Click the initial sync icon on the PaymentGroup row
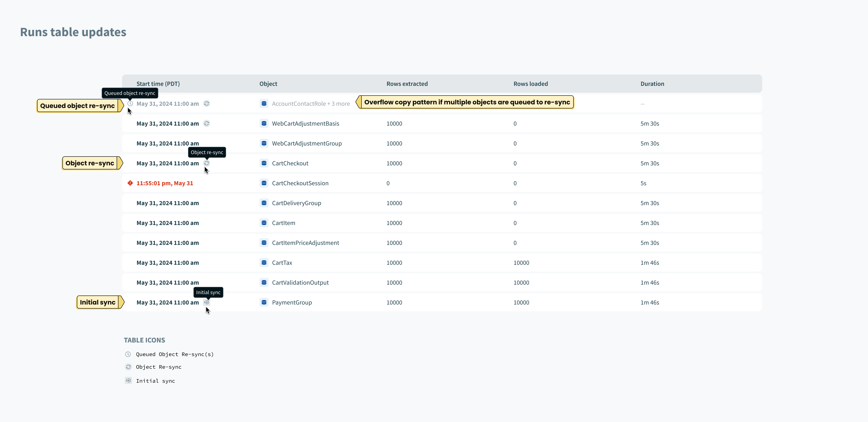Image resolution: width=868 pixels, height=422 pixels. [x=207, y=302]
